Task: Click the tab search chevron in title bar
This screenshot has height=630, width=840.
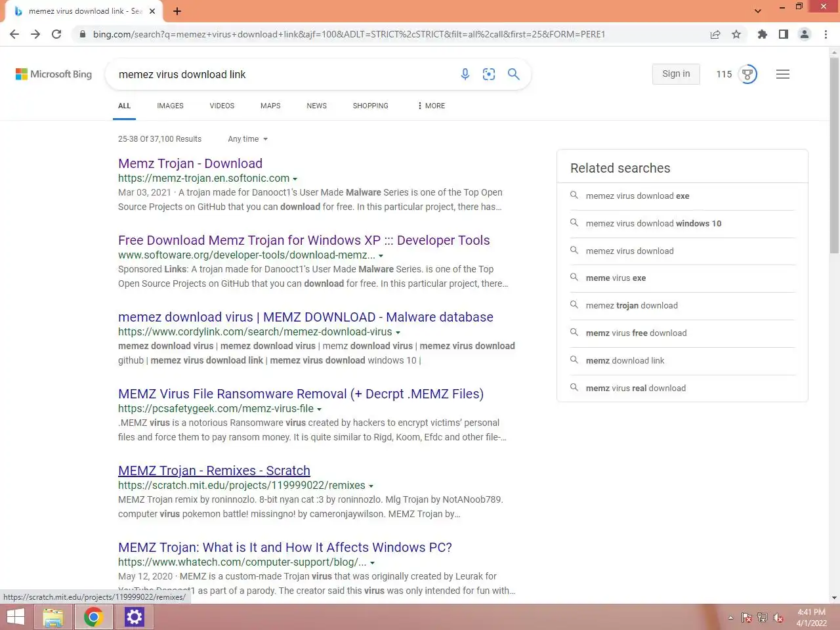Action: click(x=758, y=11)
